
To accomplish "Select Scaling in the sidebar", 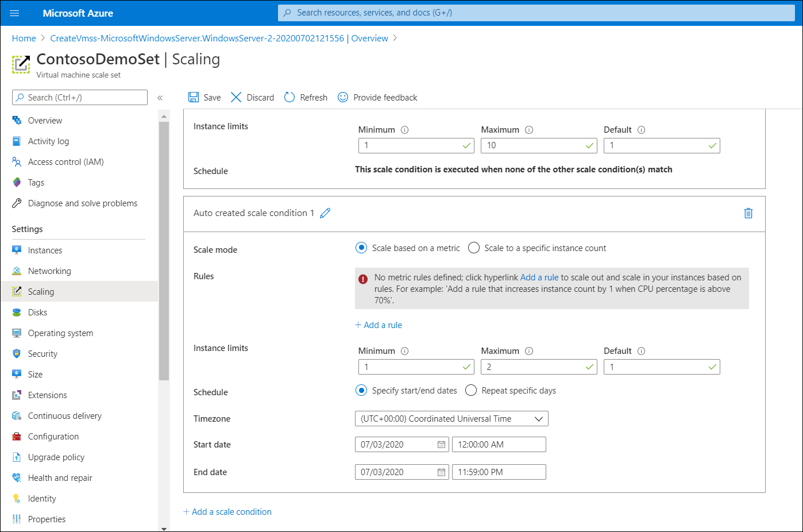I will point(79,291).
